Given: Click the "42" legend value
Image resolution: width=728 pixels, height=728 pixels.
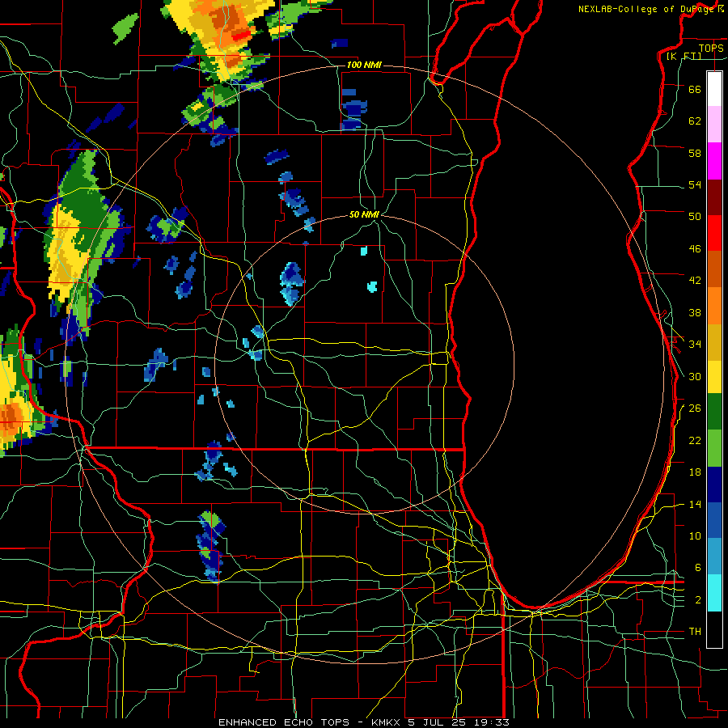Looking at the screenshot, I should 695,281.
